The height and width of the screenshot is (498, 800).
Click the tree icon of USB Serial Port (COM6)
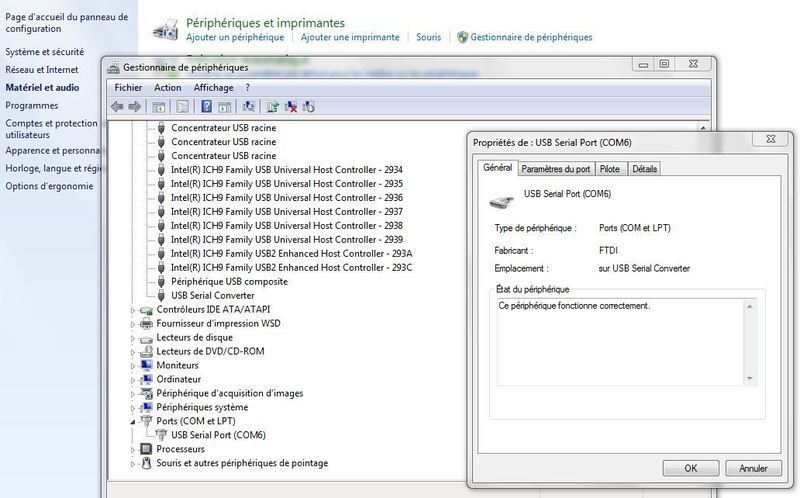click(161, 435)
